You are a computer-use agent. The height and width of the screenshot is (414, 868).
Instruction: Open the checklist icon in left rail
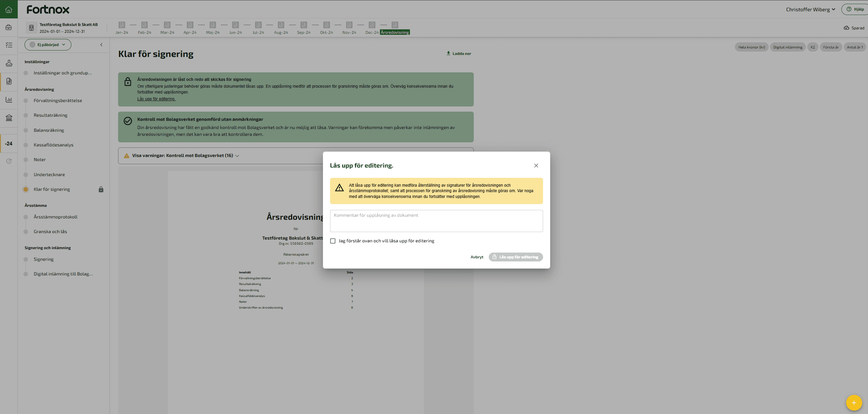(9, 45)
